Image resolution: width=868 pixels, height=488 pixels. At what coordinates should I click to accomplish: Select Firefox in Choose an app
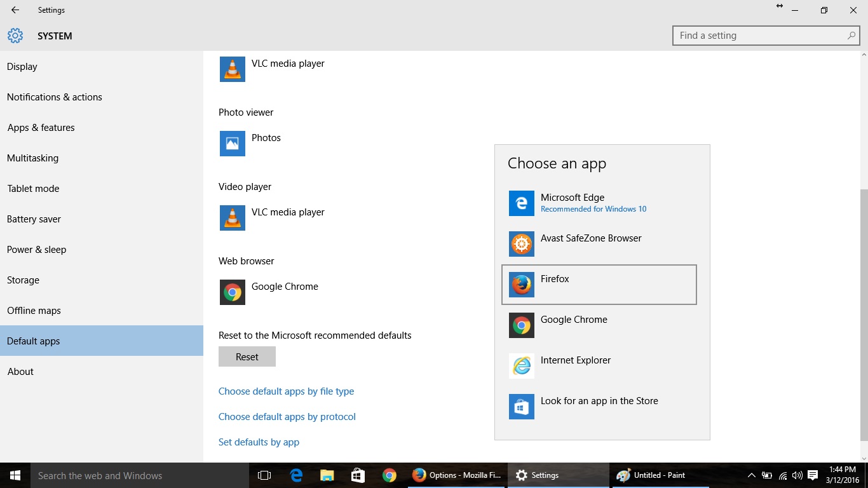(599, 285)
